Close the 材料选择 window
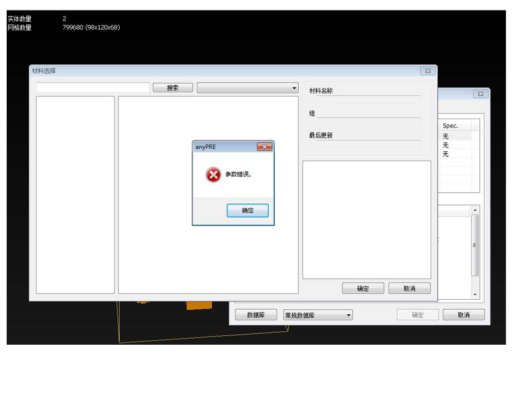The image size is (532, 399). pyautogui.click(x=428, y=71)
